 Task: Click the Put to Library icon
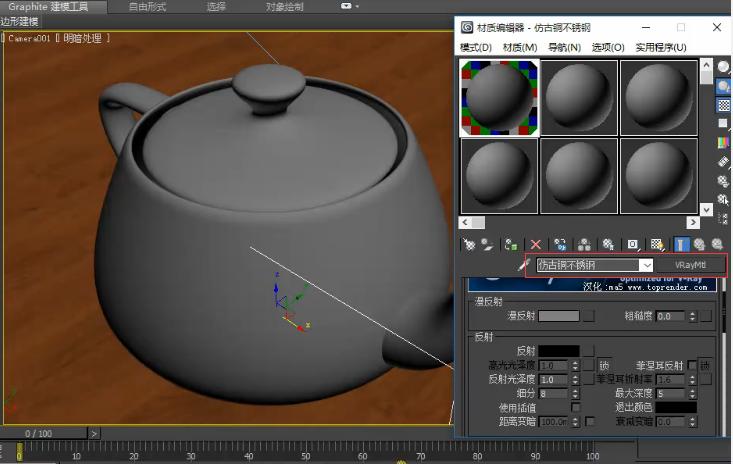(608, 244)
